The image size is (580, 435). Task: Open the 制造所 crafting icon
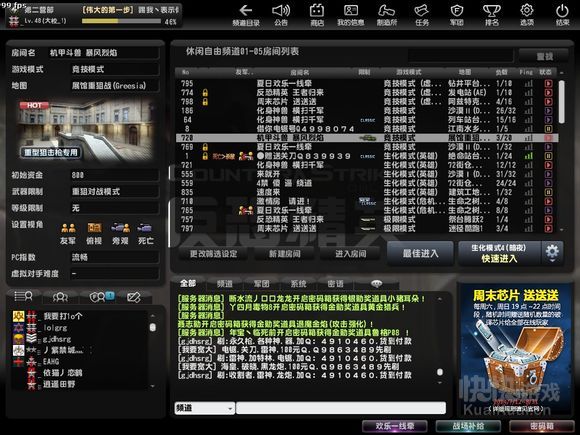click(387, 15)
